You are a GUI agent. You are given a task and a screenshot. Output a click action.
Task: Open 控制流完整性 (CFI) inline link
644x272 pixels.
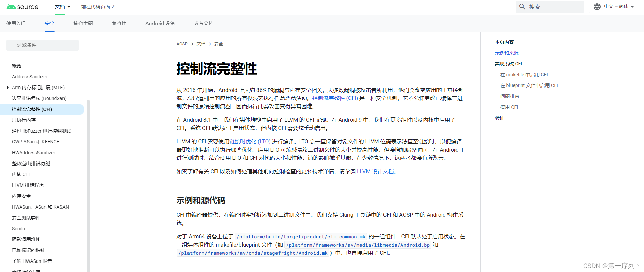coord(335,98)
